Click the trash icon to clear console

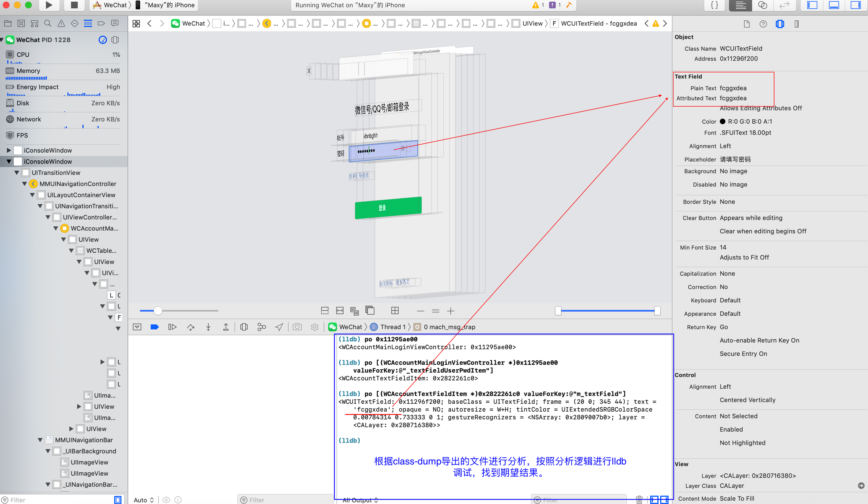click(x=639, y=499)
